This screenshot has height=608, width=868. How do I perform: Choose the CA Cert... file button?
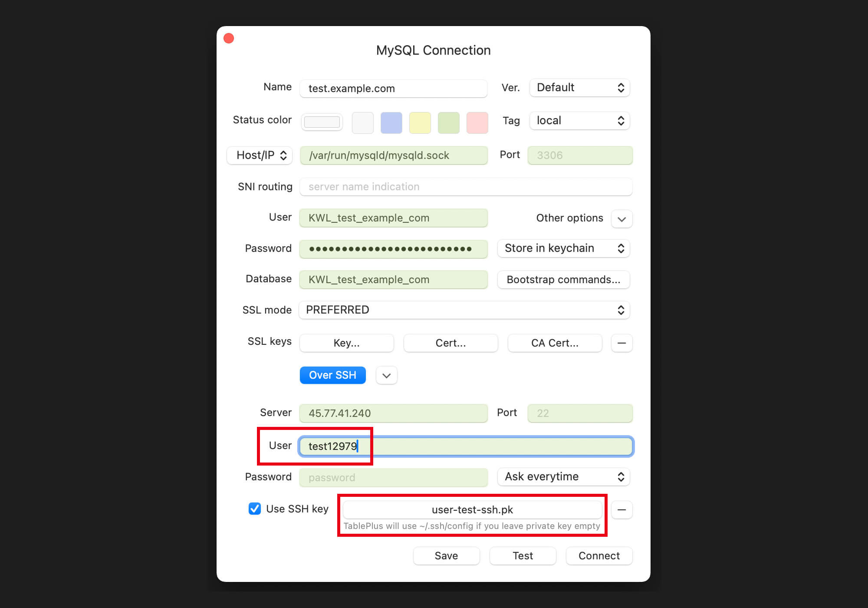click(555, 343)
